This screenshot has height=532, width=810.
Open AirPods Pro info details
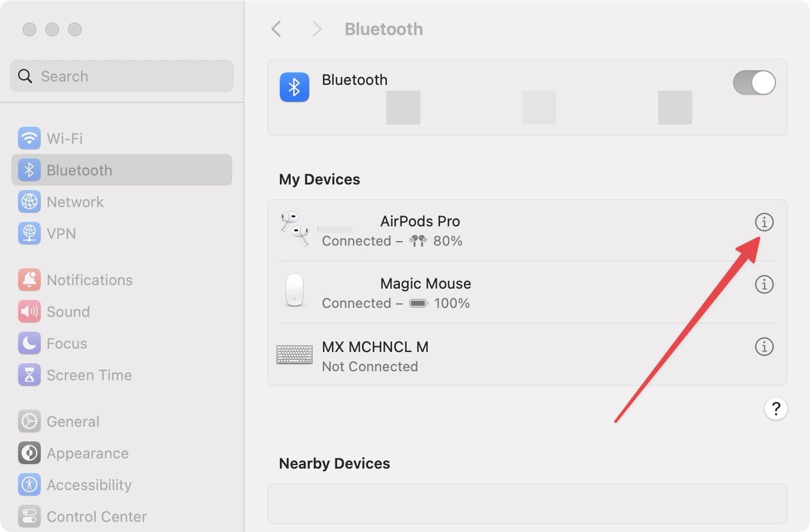pos(764,222)
